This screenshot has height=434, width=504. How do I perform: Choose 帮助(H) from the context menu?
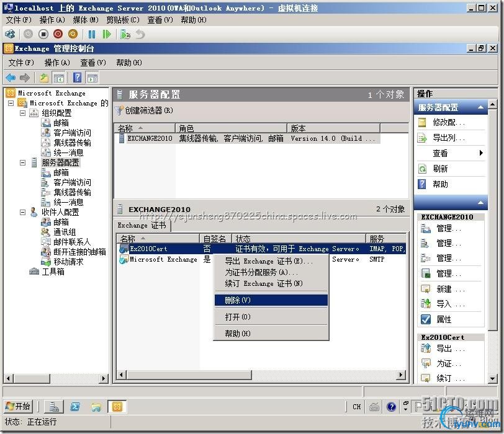pyautogui.click(x=271, y=334)
